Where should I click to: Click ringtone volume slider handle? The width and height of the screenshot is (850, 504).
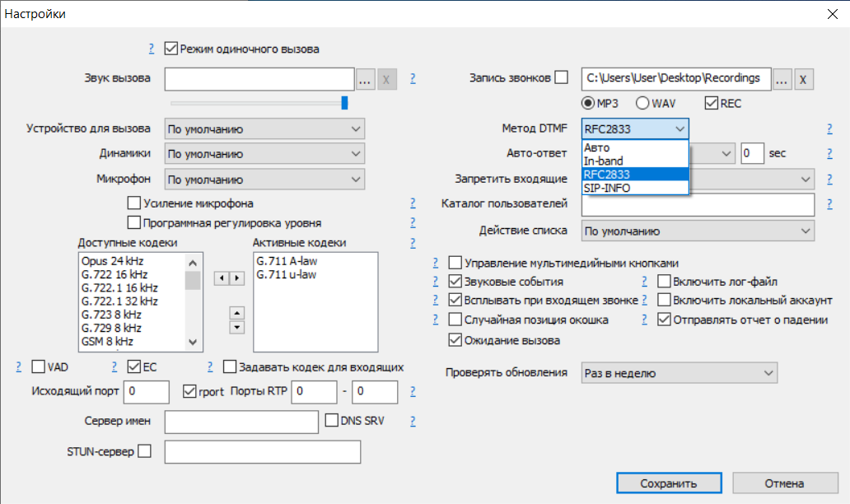[x=344, y=103]
